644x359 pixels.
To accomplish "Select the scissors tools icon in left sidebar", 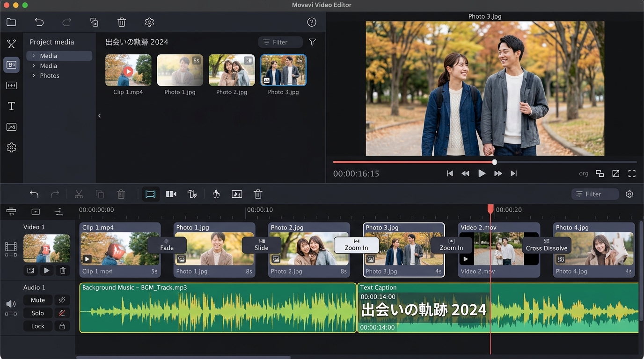I will tap(11, 44).
